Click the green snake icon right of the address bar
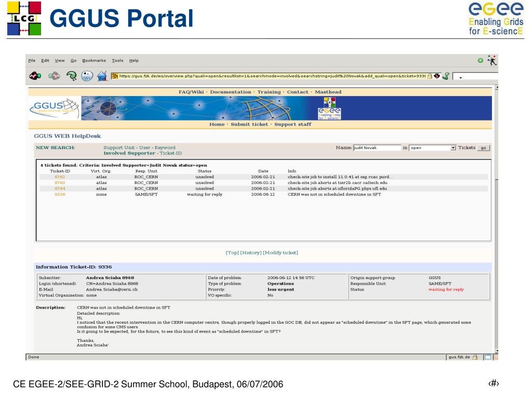 coord(446,76)
